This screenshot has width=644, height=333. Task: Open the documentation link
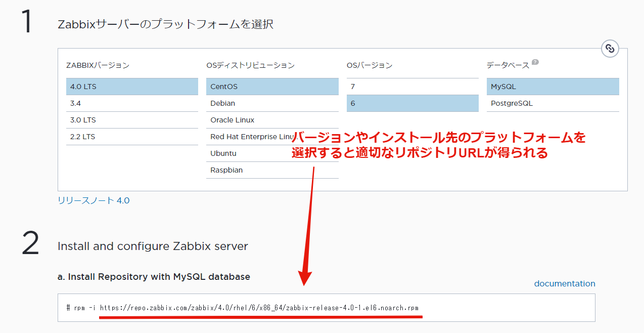click(565, 283)
